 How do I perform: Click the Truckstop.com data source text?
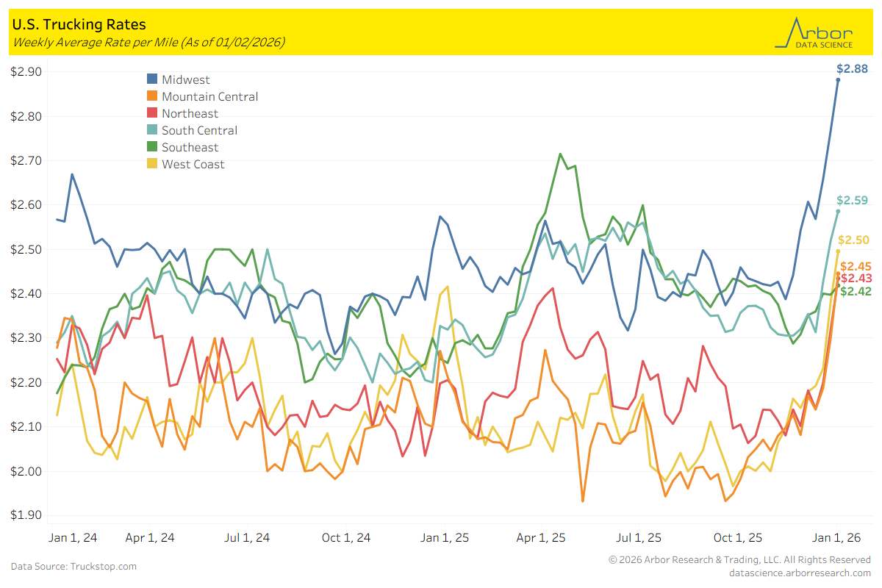tap(73, 567)
